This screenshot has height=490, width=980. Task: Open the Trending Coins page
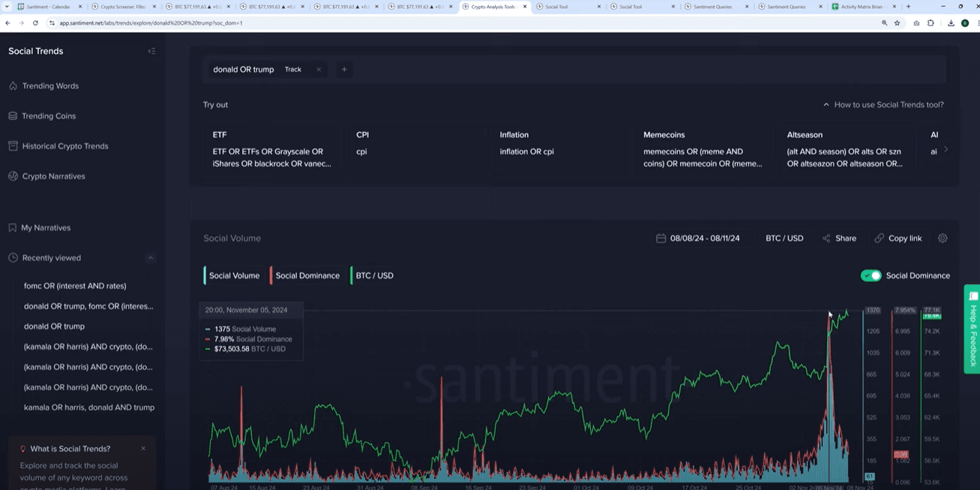pyautogui.click(x=48, y=116)
